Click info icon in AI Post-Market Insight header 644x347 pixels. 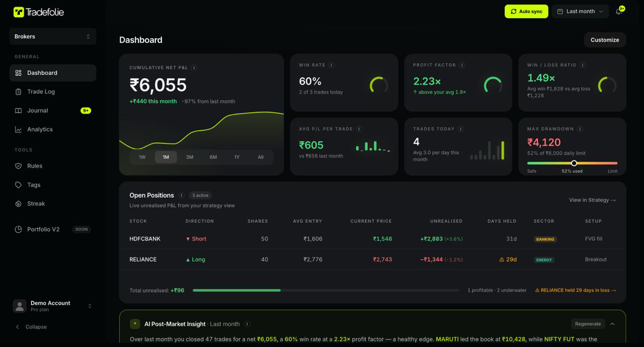(247, 324)
